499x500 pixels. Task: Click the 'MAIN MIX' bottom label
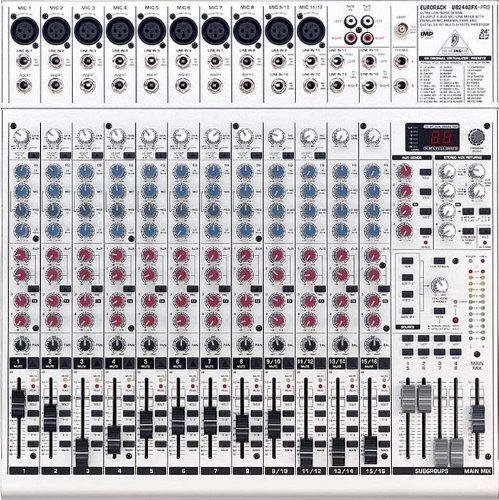pyautogui.click(x=477, y=471)
